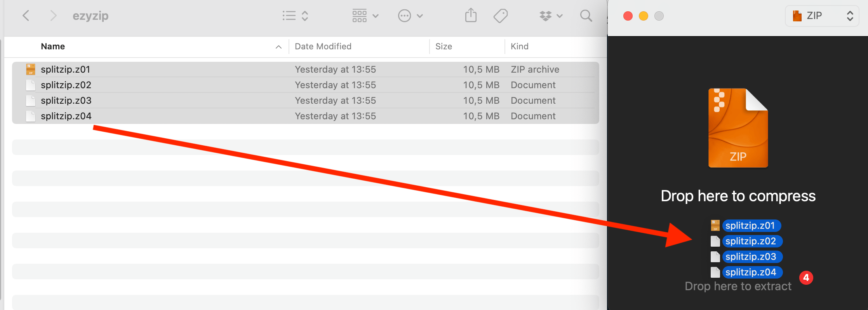This screenshot has width=868, height=310.
Task: Click the document icon of splitzip.z02
Action: point(31,85)
